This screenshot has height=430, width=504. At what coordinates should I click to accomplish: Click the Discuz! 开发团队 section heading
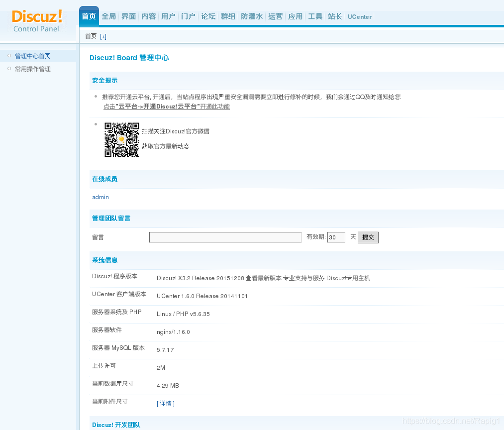116,425
